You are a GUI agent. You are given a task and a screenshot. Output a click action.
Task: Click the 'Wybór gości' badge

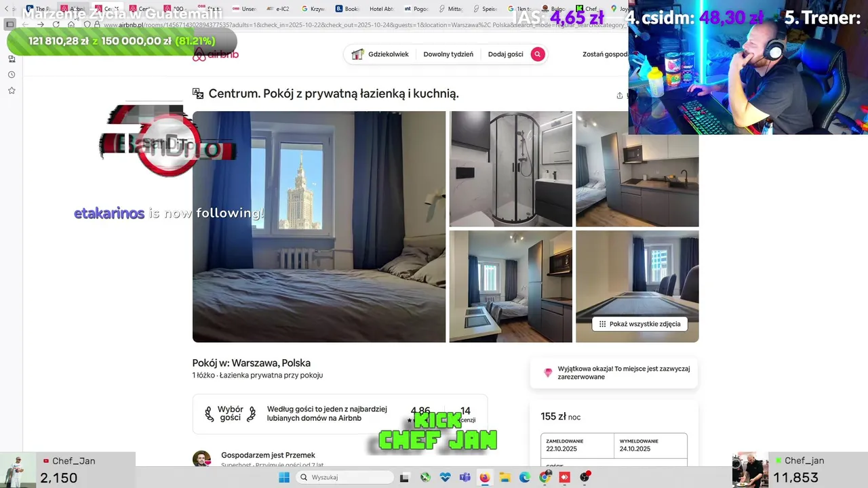coord(231,413)
